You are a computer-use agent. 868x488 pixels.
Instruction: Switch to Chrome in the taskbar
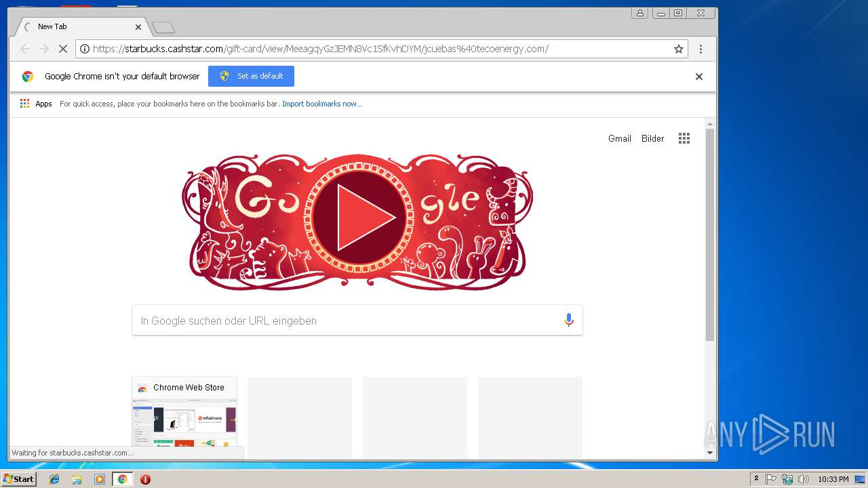pos(122,479)
